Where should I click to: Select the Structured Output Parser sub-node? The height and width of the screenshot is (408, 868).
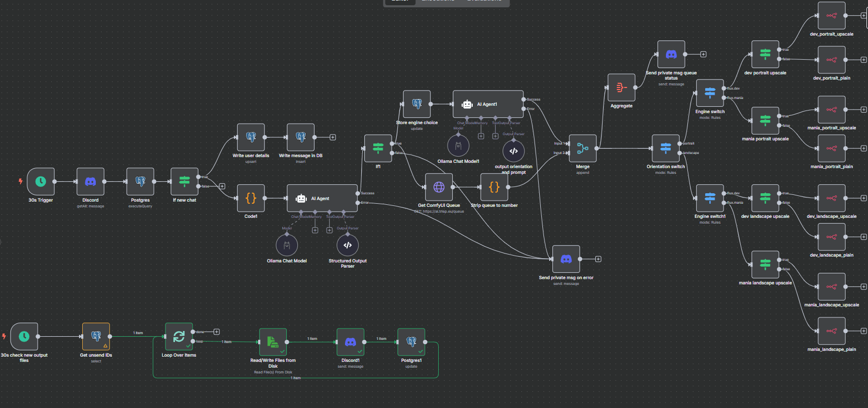348,245
